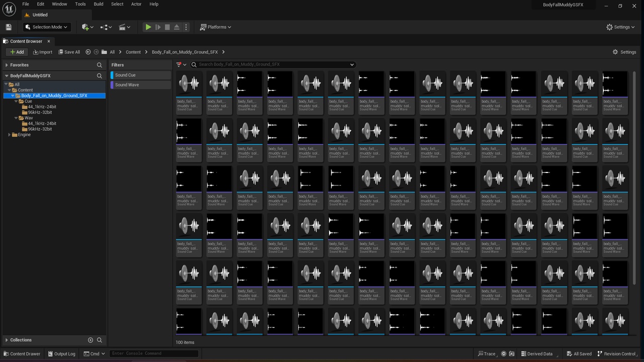
Task: Collapse the BodyFallMuddyGSFX tree header
Action: point(7,76)
